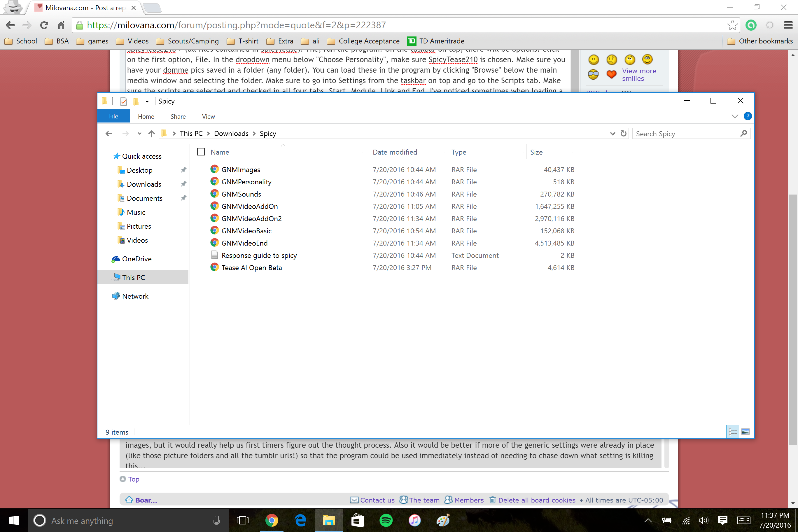This screenshot has width=798, height=532.
Task: Open the View ribbon tab
Action: [x=208, y=116]
